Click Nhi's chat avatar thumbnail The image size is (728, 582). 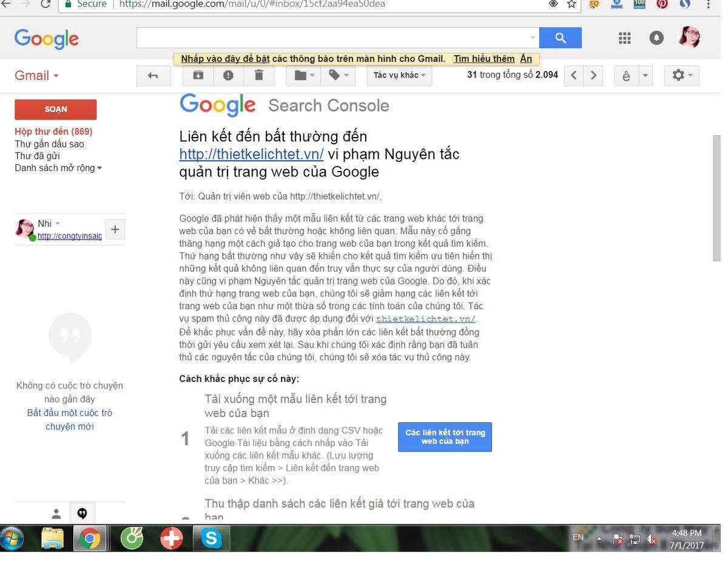pos(25,230)
